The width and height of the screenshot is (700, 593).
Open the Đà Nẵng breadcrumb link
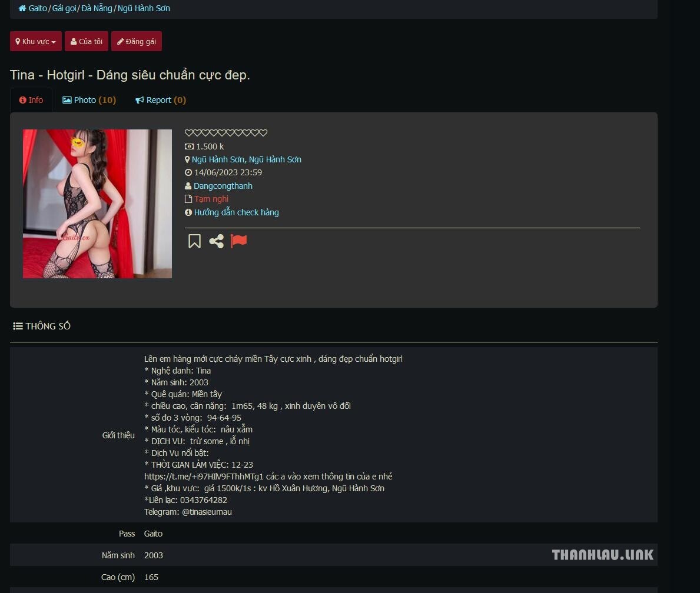tap(97, 8)
